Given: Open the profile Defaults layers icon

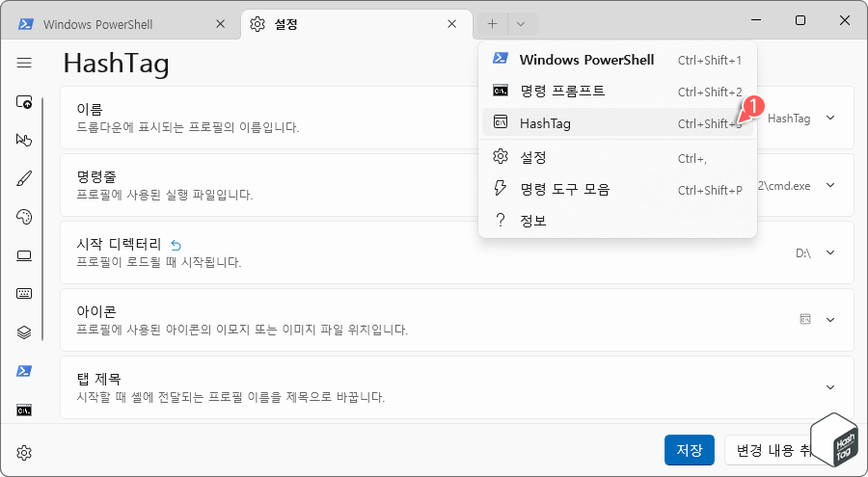Looking at the screenshot, I should pyautogui.click(x=24, y=332).
